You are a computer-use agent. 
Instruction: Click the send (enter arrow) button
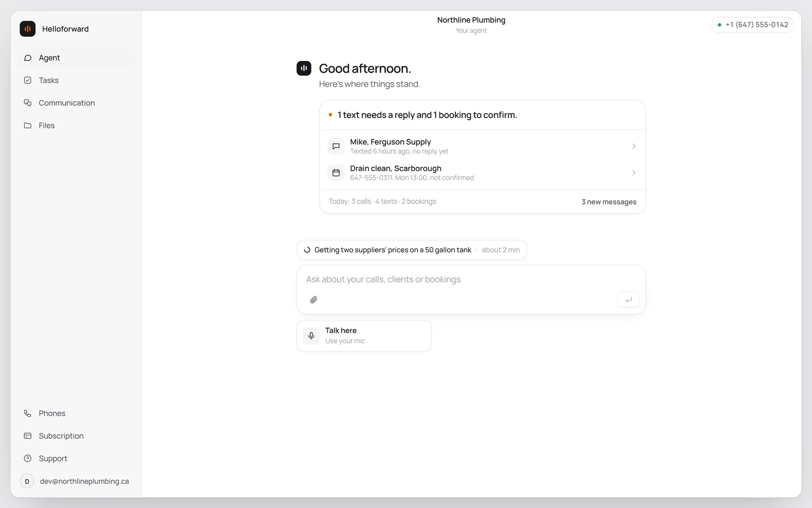coord(628,300)
